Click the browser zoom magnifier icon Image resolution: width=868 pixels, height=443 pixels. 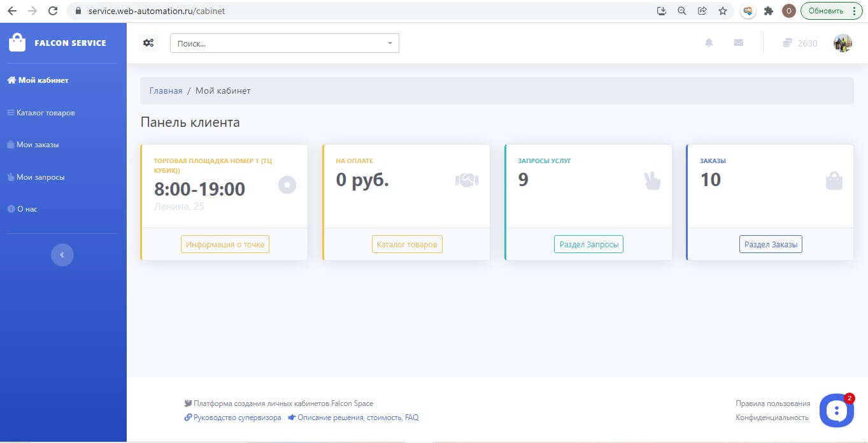tap(682, 11)
